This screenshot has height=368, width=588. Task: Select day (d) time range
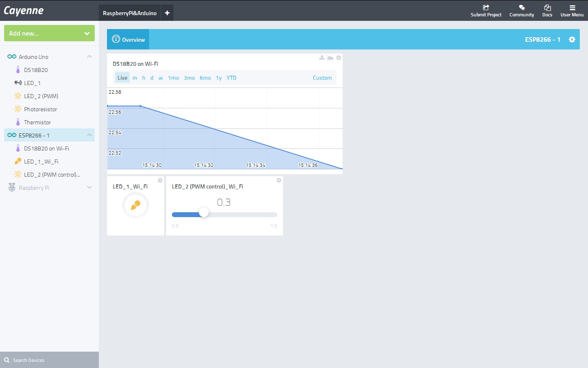pyautogui.click(x=152, y=78)
